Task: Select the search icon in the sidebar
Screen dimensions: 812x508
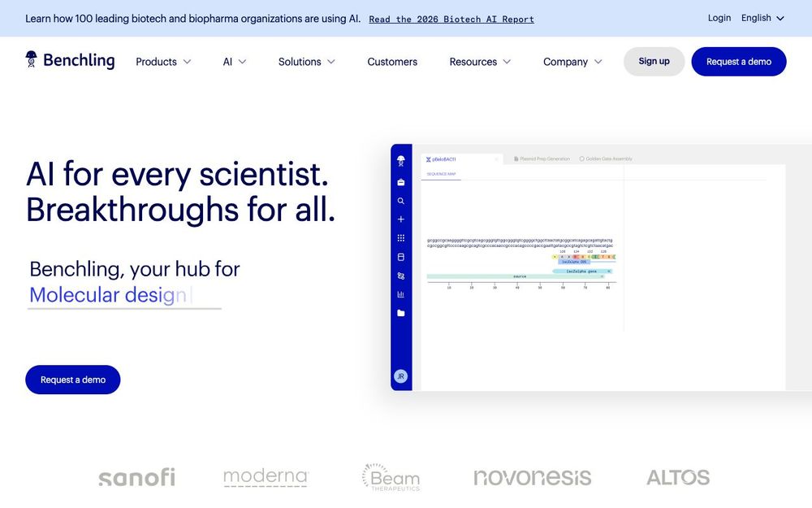Action: point(400,200)
